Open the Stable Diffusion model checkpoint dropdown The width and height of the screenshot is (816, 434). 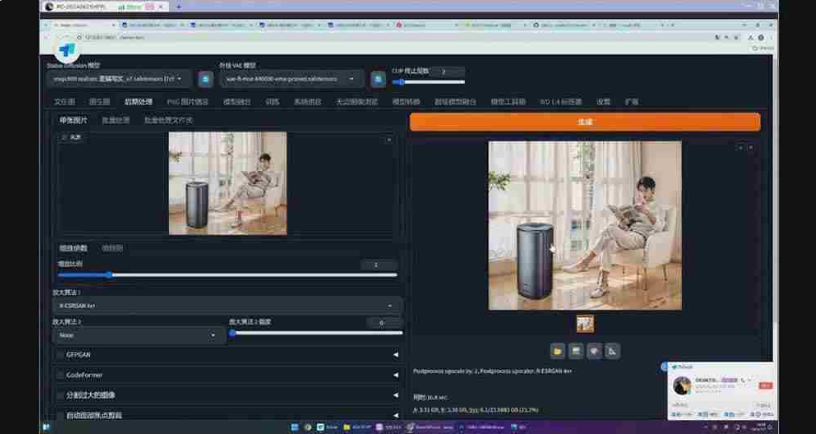pos(118,79)
